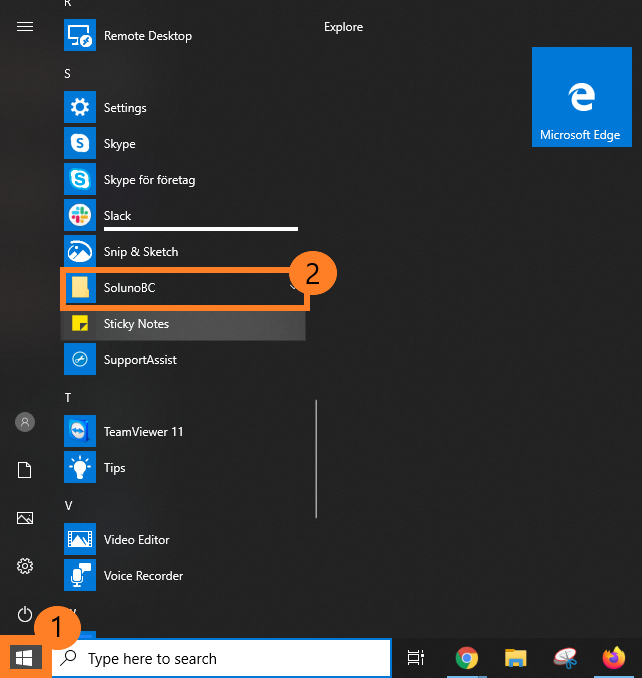The height and width of the screenshot is (678, 642).
Task: Launch Google Chrome from taskbar
Action: coord(467,658)
